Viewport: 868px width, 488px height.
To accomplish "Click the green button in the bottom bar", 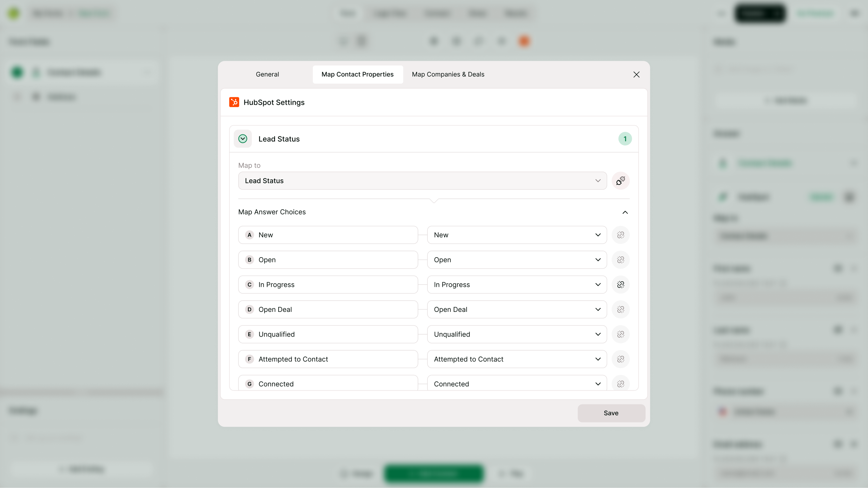I will pos(434,474).
